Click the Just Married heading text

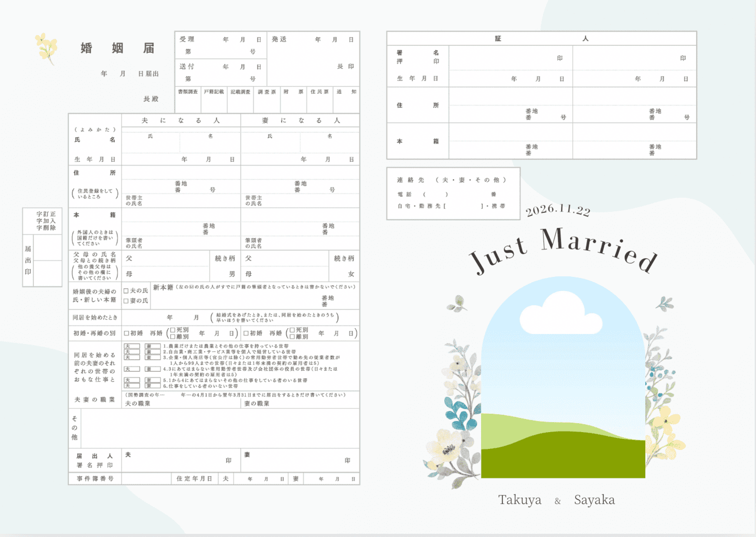click(x=563, y=250)
